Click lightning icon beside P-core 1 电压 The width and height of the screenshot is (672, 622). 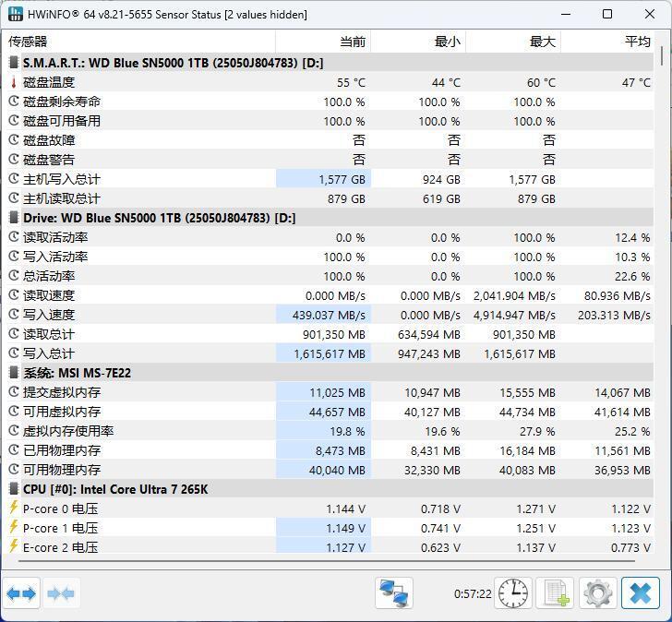click(x=14, y=528)
